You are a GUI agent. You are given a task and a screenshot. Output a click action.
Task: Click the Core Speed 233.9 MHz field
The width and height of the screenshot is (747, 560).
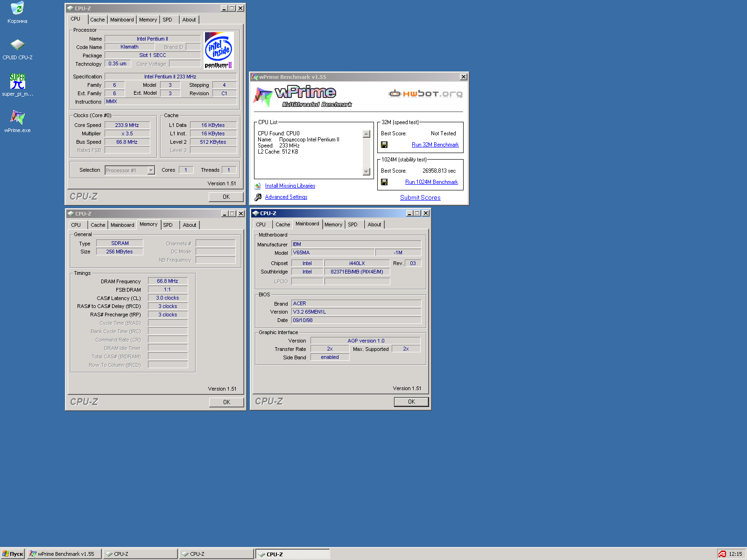coord(127,125)
